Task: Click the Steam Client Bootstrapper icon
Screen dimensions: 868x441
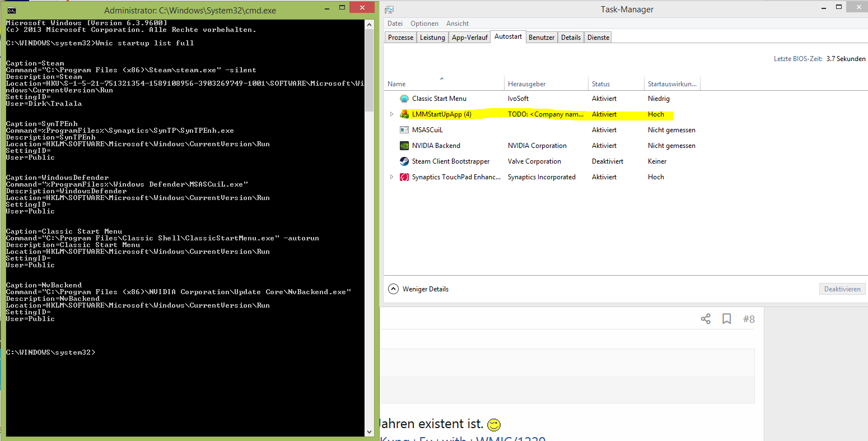Action: click(404, 161)
